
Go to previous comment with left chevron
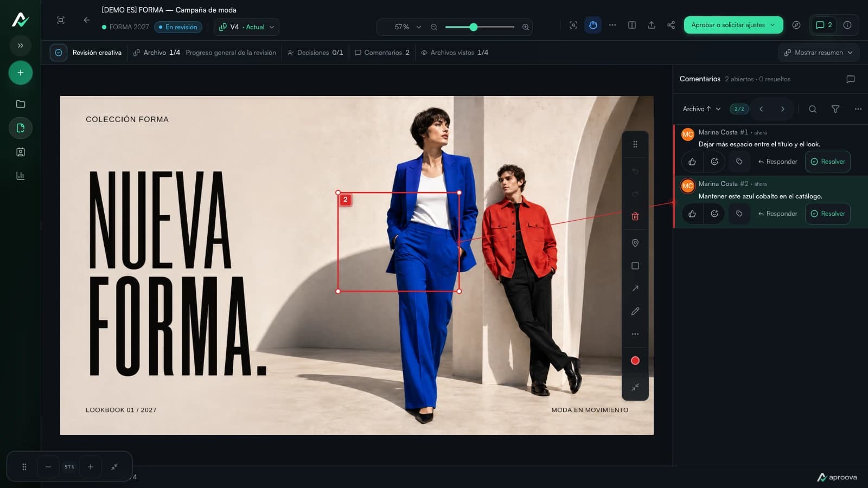761,109
